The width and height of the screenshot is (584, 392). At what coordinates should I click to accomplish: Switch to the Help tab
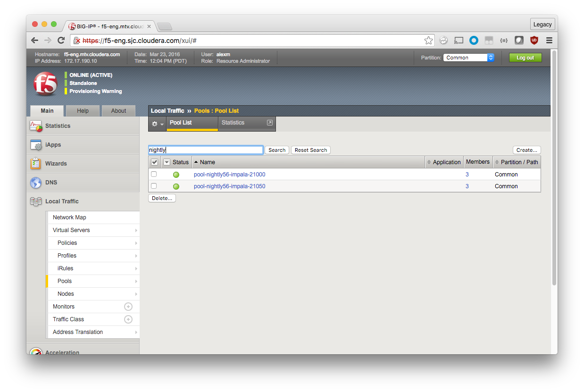point(83,111)
